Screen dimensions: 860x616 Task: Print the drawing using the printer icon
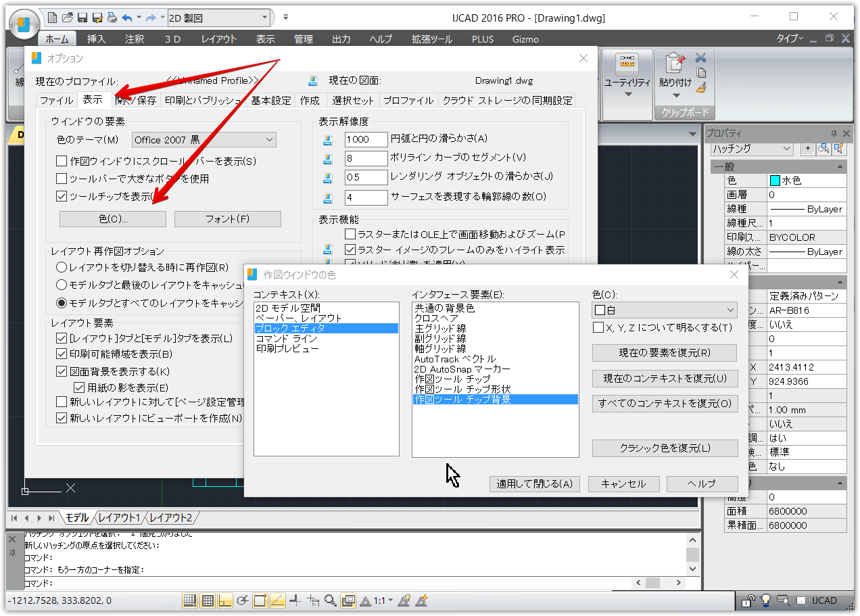[x=112, y=18]
